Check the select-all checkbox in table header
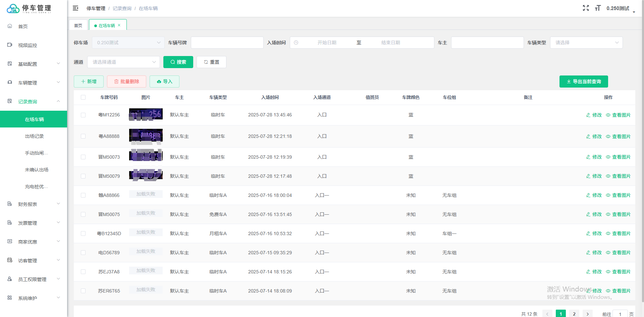This screenshot has width=644, height=317. point(83,97)
